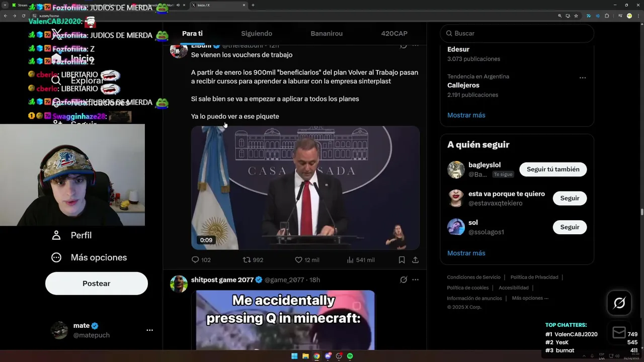Open Política de Privacidad link
The height and width of the screenshot is (362, 644).
tap(534, 277)
